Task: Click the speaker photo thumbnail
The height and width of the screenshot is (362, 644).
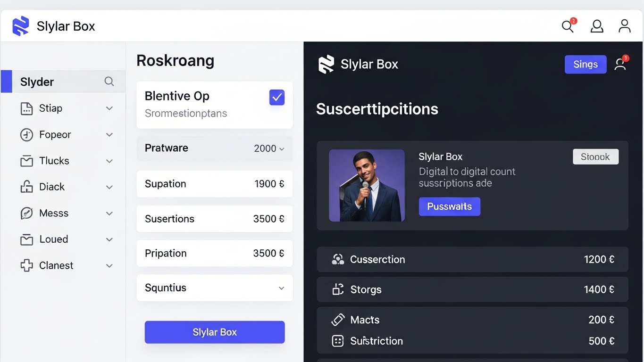Action: [367, 185]
